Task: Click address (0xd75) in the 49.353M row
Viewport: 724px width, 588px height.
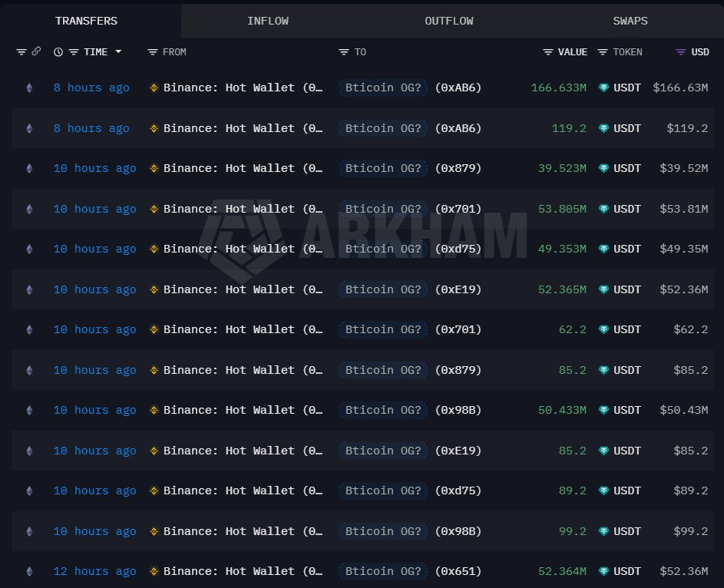Action: point(458,249)
